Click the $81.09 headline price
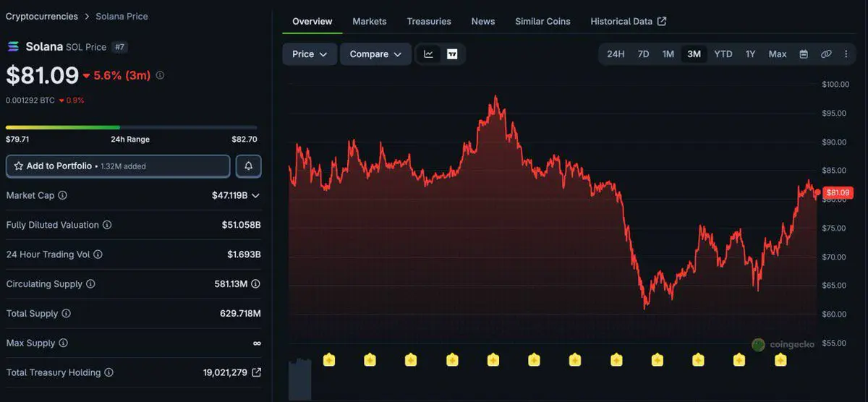The width and height of the screenshot is (868, 402). coord(43,75)
